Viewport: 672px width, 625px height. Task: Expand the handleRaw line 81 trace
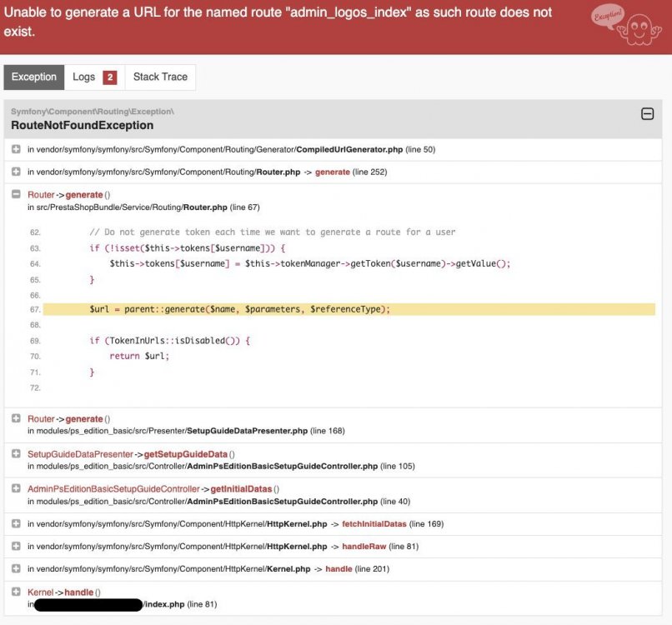click(16, 546)
